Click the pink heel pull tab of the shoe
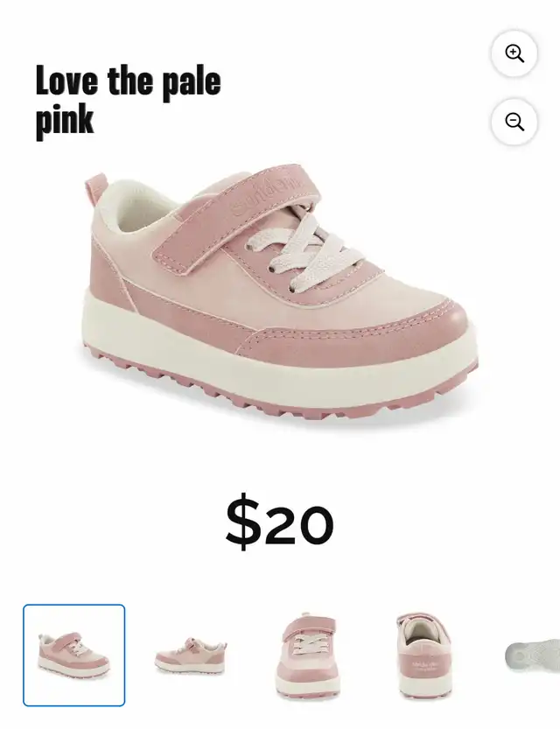 pos(95,190)
